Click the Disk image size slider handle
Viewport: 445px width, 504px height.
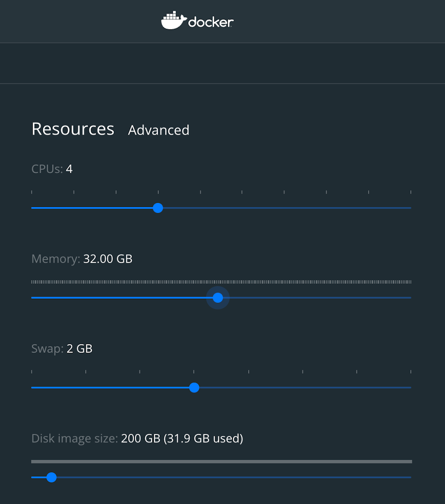[x=51, y=478]
